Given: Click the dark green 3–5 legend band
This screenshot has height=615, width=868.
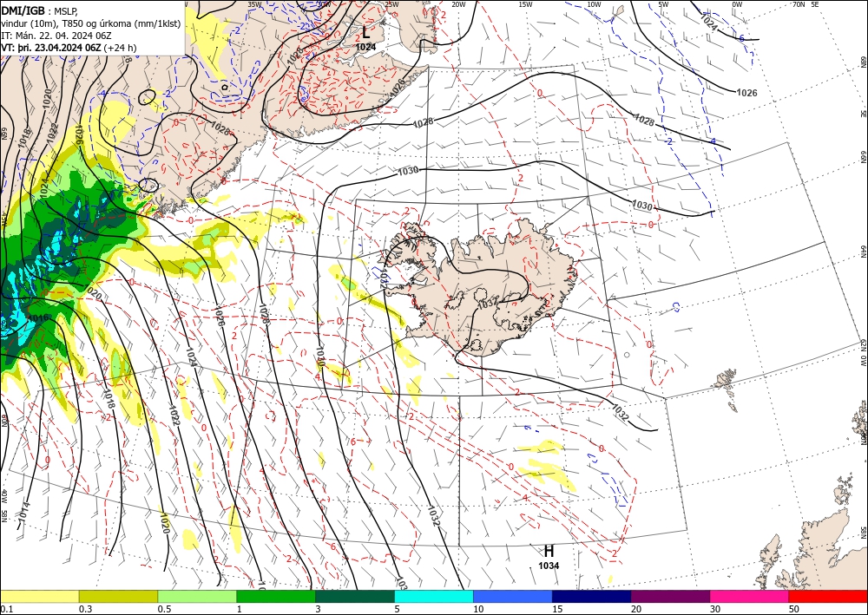Looking at the screenshot, I should (355, 596).
